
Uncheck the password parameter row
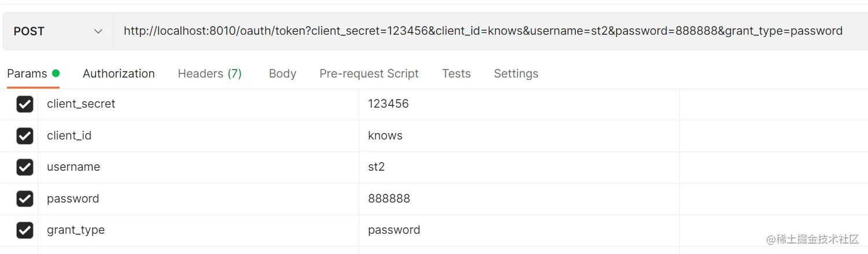tap(25, 199)
